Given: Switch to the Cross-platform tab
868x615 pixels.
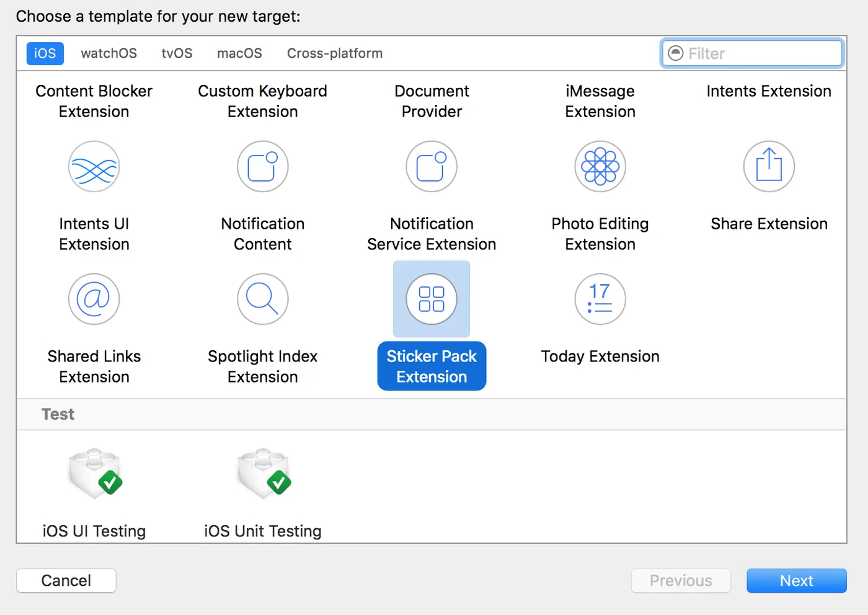Looking at the screenshot, I should [335, 53].
